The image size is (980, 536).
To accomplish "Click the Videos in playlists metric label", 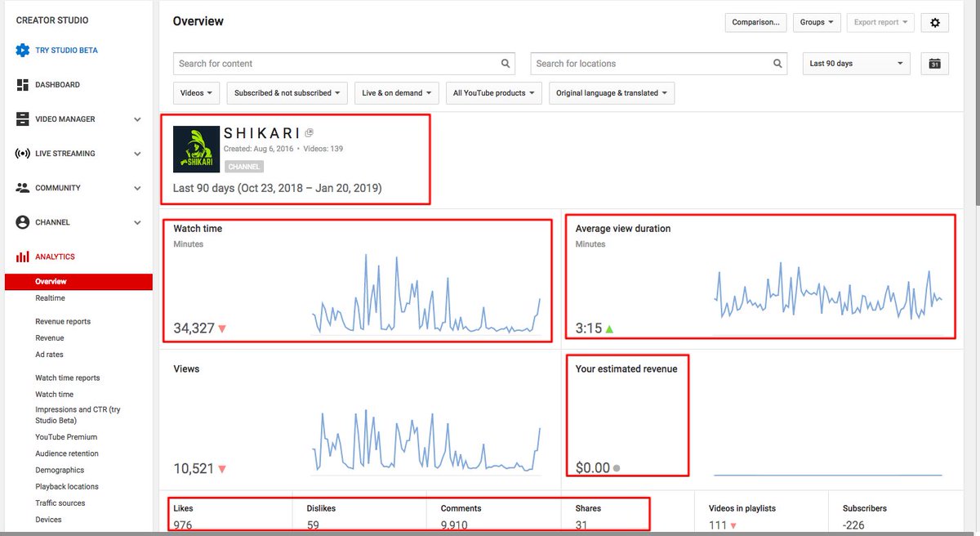I will tap(743, 508).
